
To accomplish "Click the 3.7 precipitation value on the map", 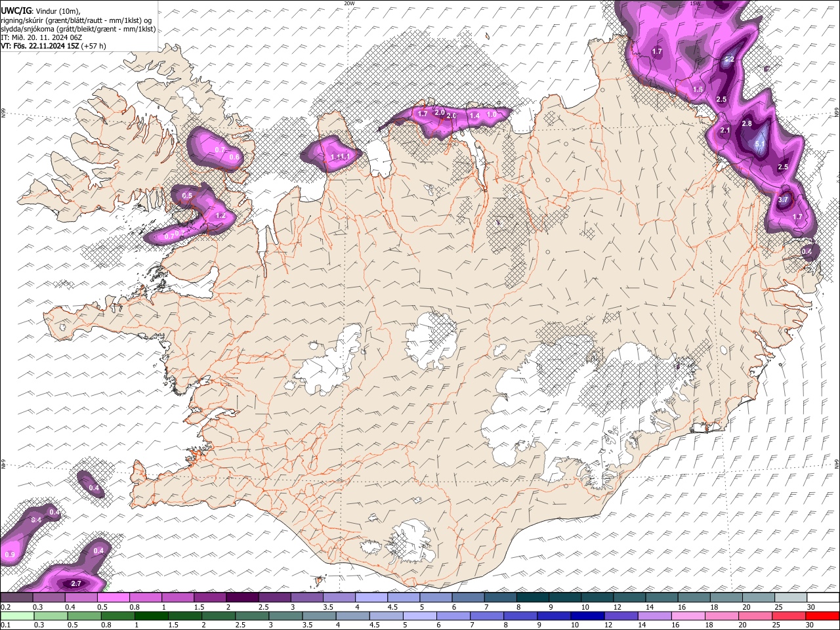I will point(783,199).
